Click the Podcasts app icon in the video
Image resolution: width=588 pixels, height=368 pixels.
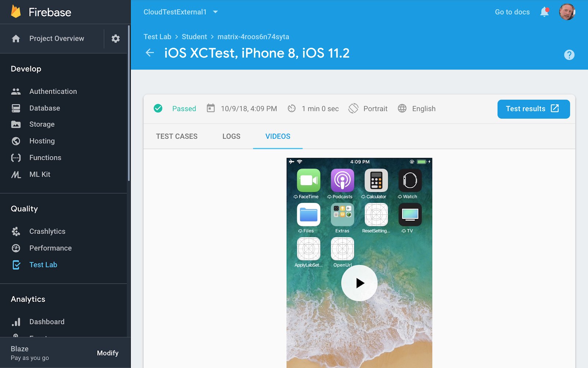point(343,180)
